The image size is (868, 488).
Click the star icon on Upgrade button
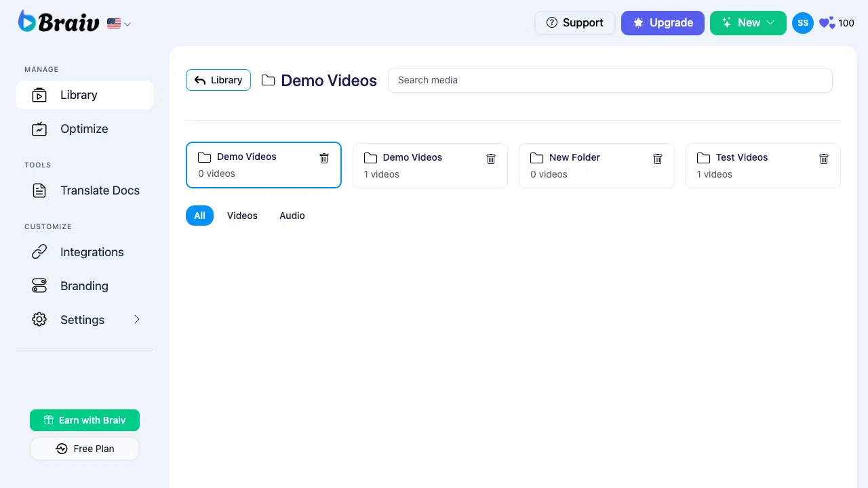[x=638, y=22]
